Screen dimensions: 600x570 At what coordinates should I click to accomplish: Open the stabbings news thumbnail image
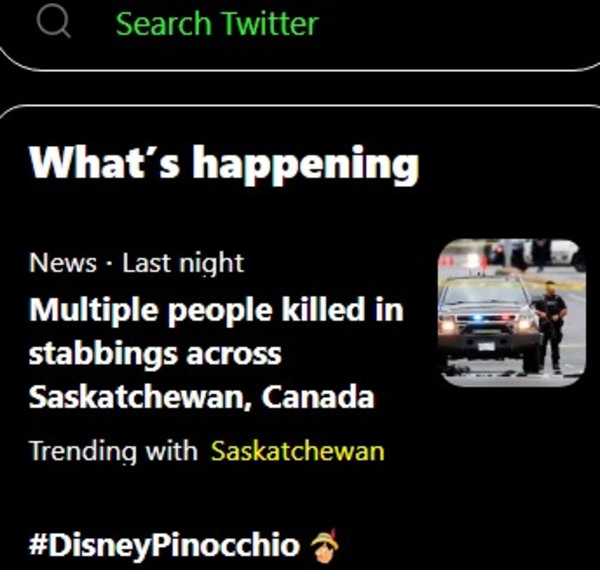point(511,313)
